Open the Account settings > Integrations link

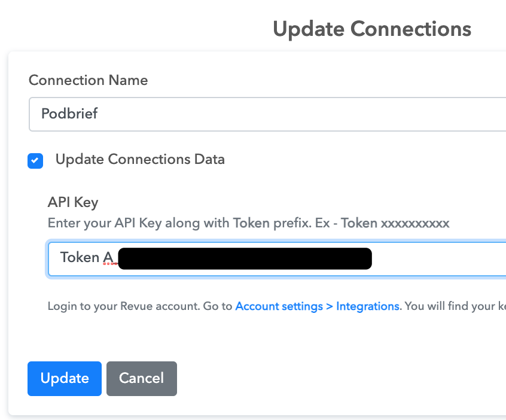318,306
